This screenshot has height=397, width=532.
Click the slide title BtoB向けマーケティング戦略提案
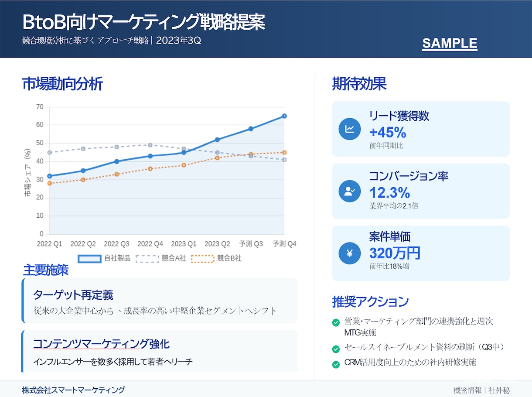(x=143, y=22)
